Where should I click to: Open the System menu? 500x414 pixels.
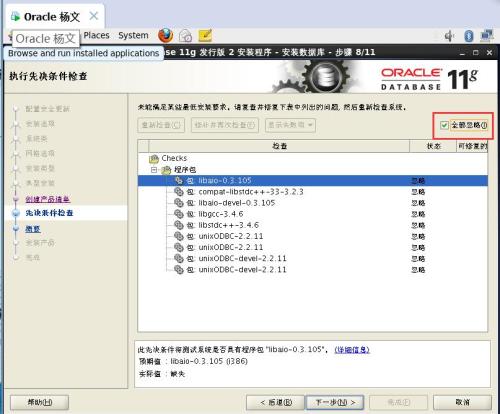click(x=133, y=35)
